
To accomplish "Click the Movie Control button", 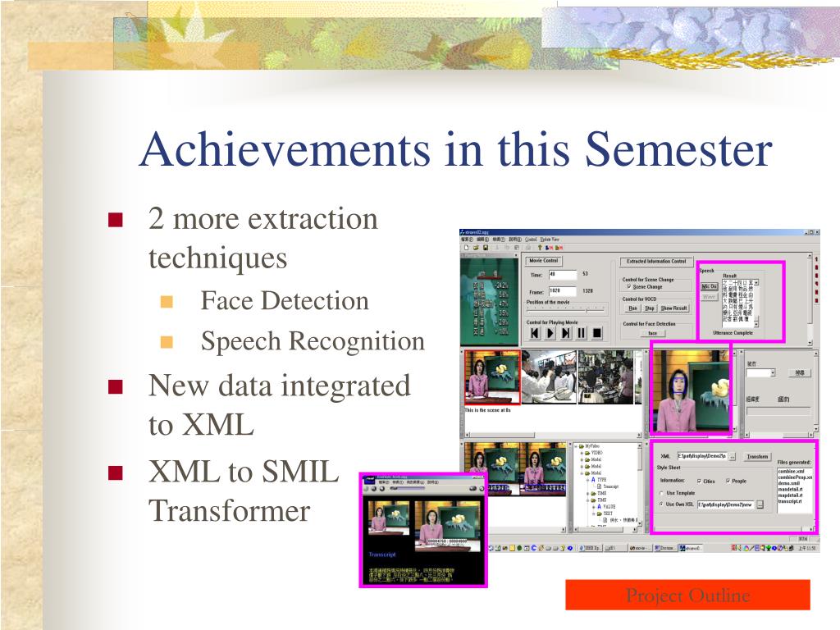I will pyautogui.click(x=543, y=261).
